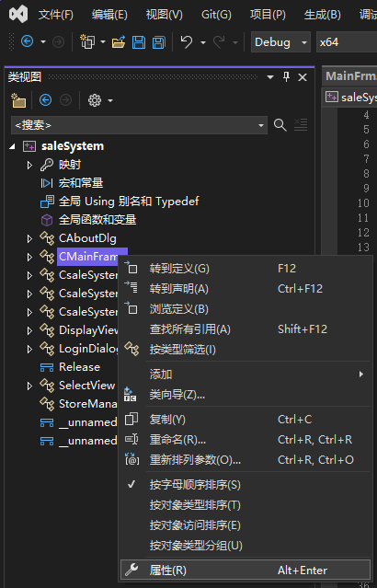377x588 pixels.
Task: Click the new folder icon in 类视图
Action: 18,100
